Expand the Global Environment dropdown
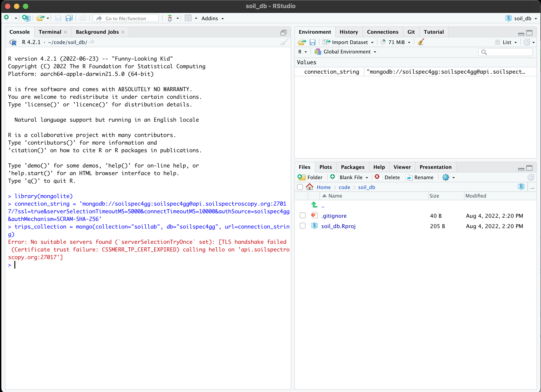Viewport: 541px width, 392px height. pos(345,52)
